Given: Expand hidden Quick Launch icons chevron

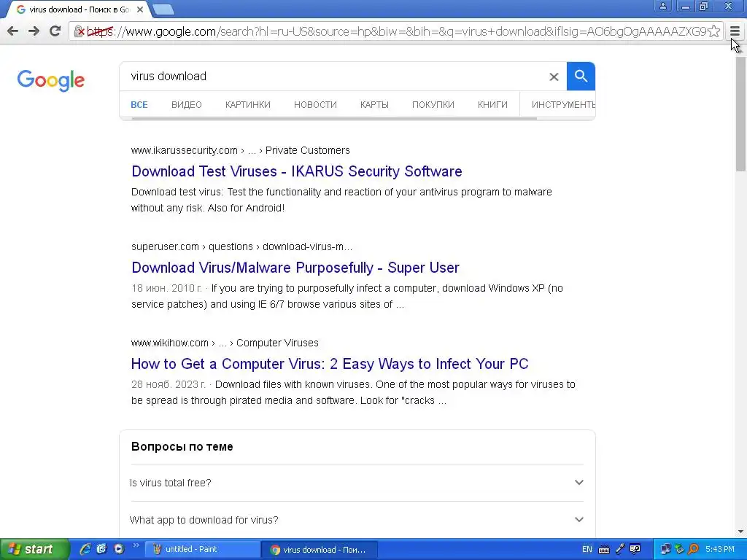Looking at the screenshot, I should coord(136,545).
